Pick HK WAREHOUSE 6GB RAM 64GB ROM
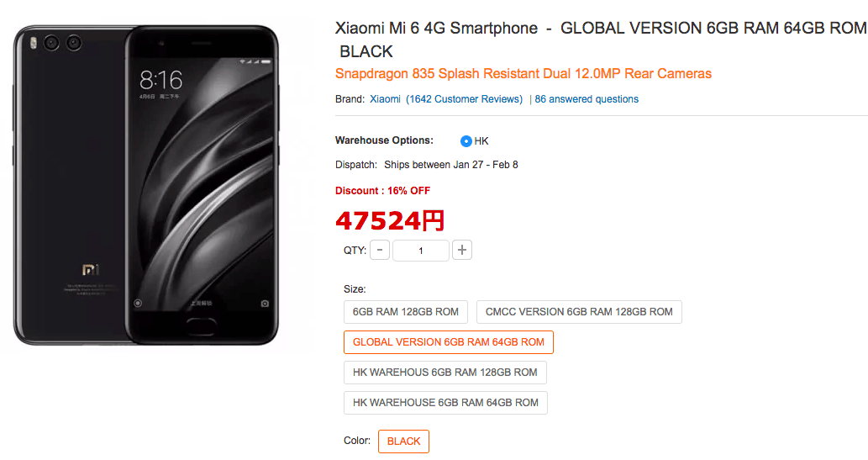868x460 pixels. pos(445,403)
